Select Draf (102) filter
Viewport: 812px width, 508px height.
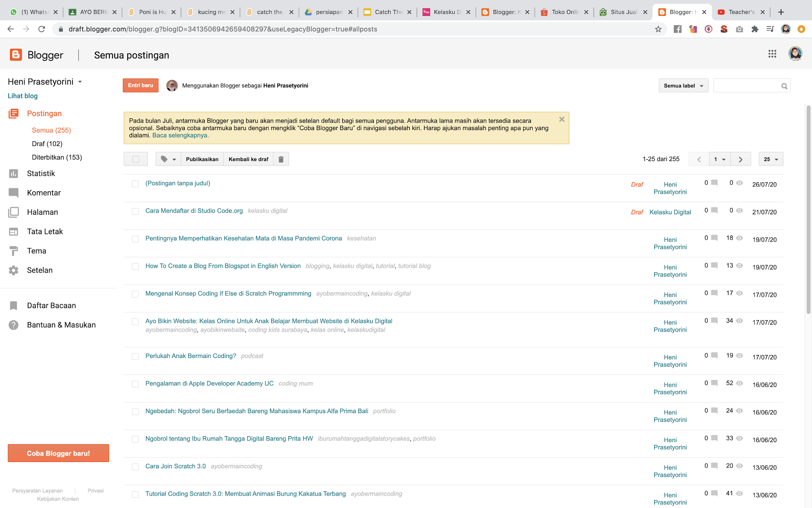click(47, 144)
